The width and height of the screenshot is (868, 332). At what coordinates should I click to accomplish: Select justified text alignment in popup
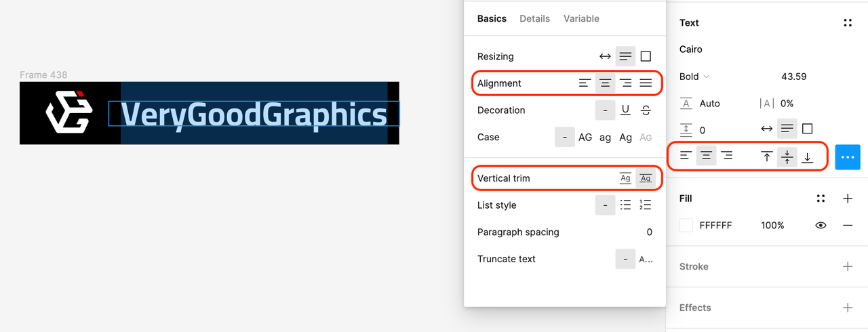[x=646, y=83]
